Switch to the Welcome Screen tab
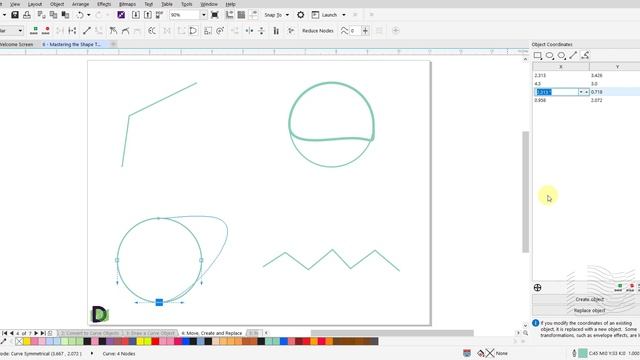640x360 pixels. (x=16, y=44)
